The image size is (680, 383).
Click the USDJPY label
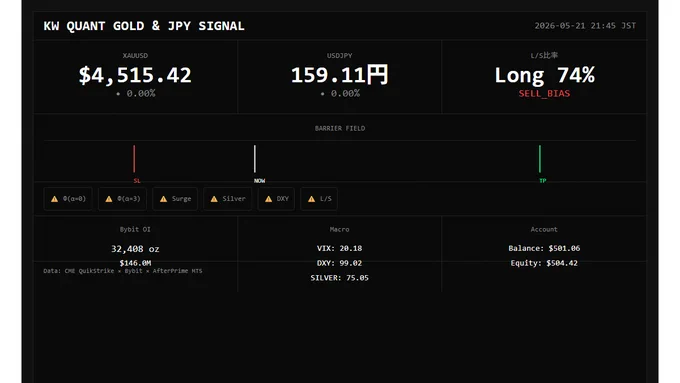point(340,56)
